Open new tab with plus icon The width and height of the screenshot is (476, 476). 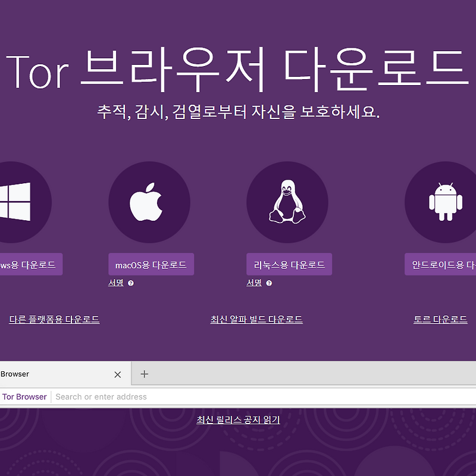tap(145, 374)
